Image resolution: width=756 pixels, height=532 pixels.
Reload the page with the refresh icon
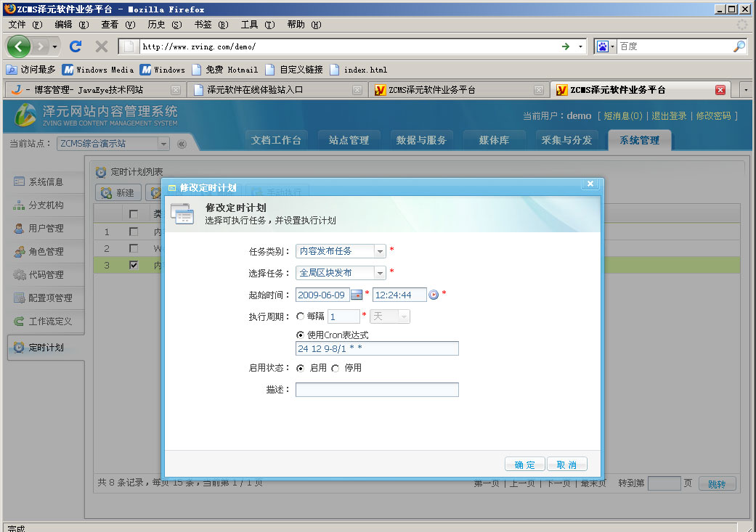tap(76, 46)
